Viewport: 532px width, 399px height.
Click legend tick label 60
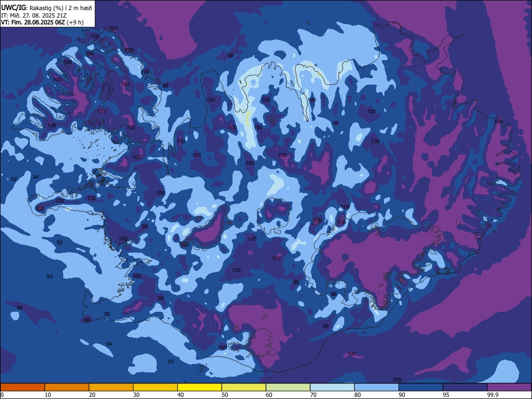[x=269, y=395]
